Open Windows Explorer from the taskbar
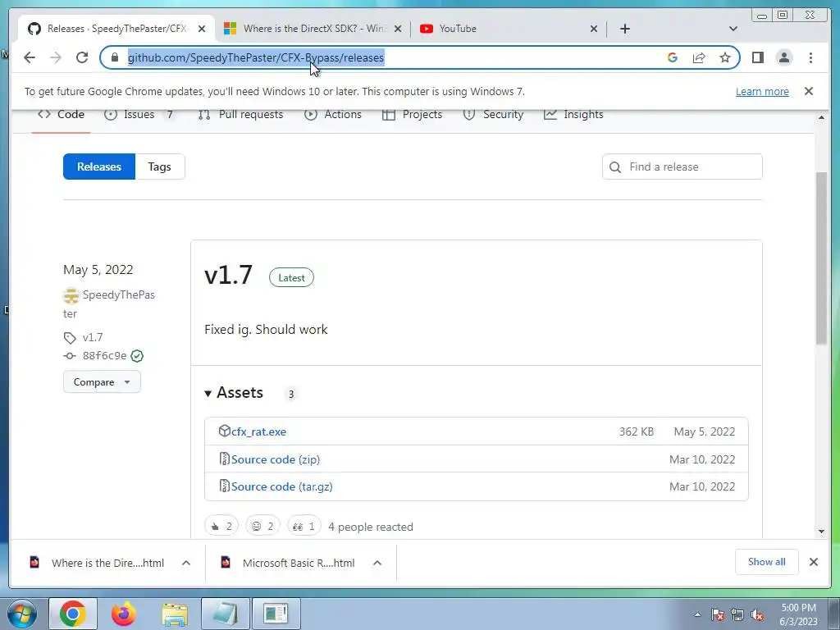840x630 pixels. (176, 614)
